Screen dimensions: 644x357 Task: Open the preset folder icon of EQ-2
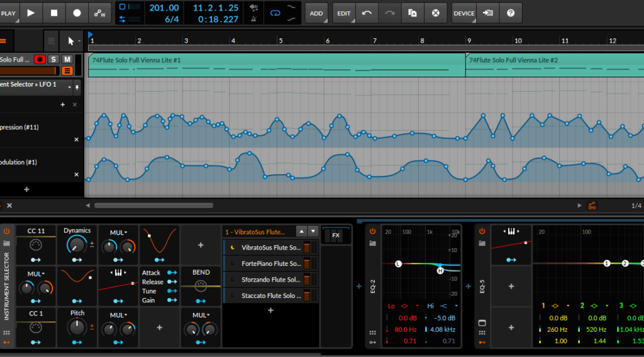[x=372, y=243]
